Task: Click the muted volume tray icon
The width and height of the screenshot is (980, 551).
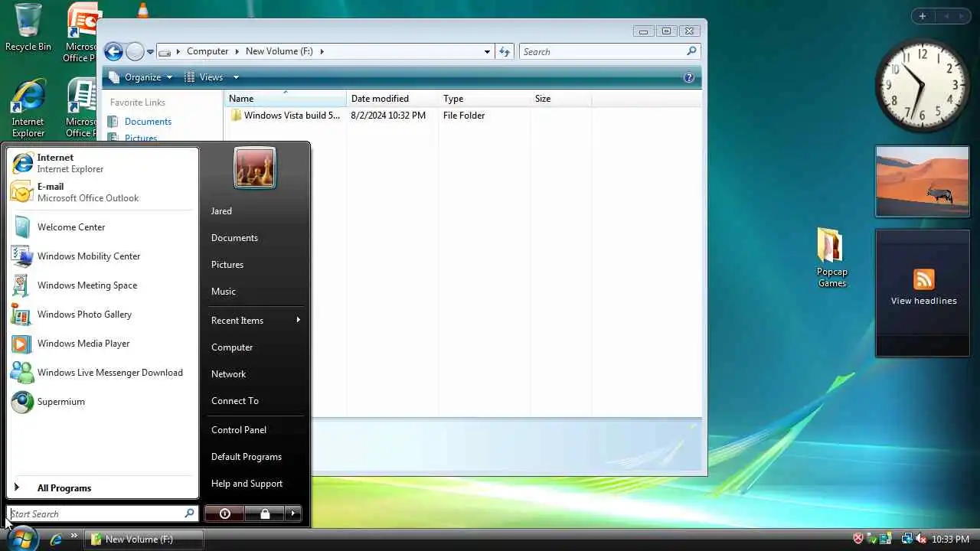Action: (x=920, y=540)
